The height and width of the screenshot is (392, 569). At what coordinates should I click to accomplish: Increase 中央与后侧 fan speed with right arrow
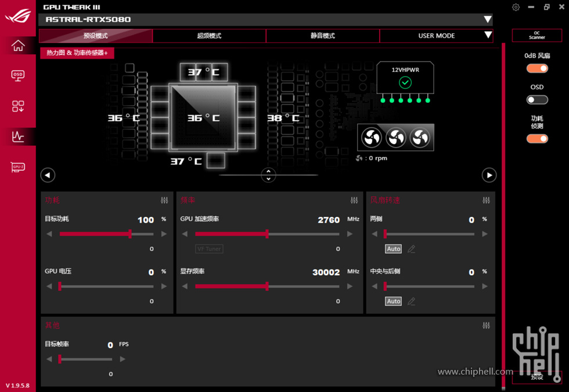coord(485,286)
